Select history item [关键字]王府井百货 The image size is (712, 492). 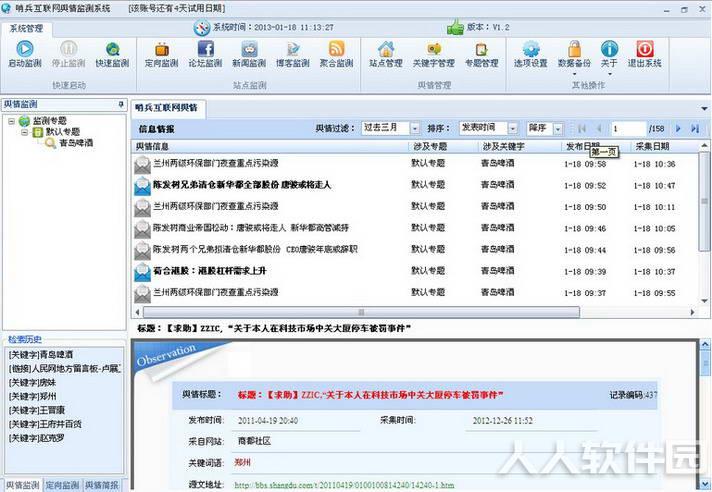(45, 424)
